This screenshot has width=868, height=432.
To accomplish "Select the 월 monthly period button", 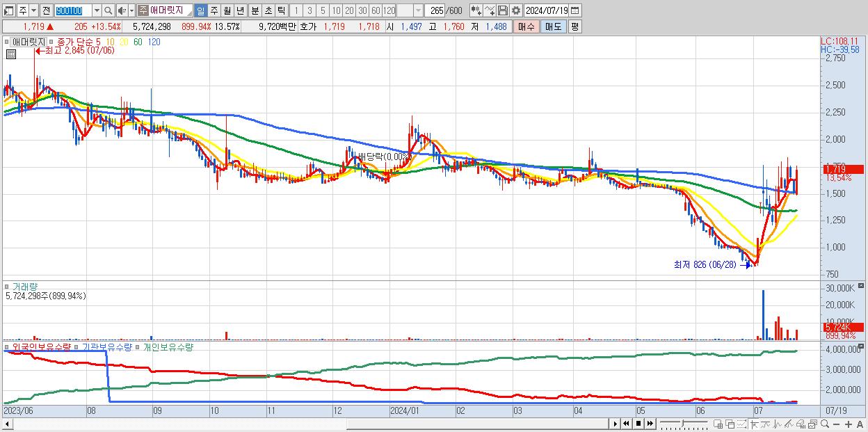I will coord(227,10).
